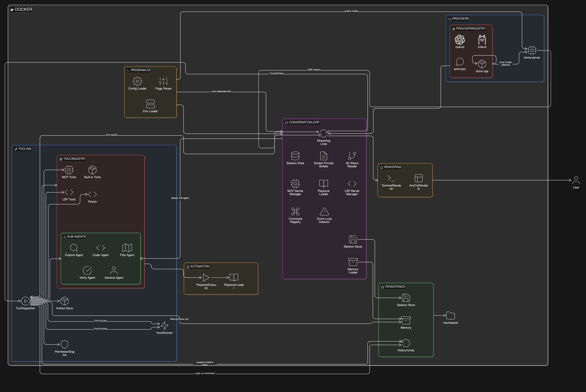Click the Memory archive node in Persistence
Screen dimensions: 586x392
[x=406, y=320]
